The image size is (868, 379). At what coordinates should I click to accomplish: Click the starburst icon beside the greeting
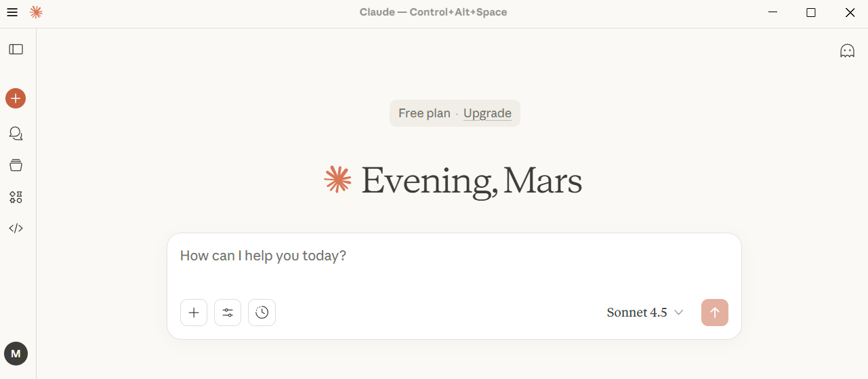[x=338, y=180]
